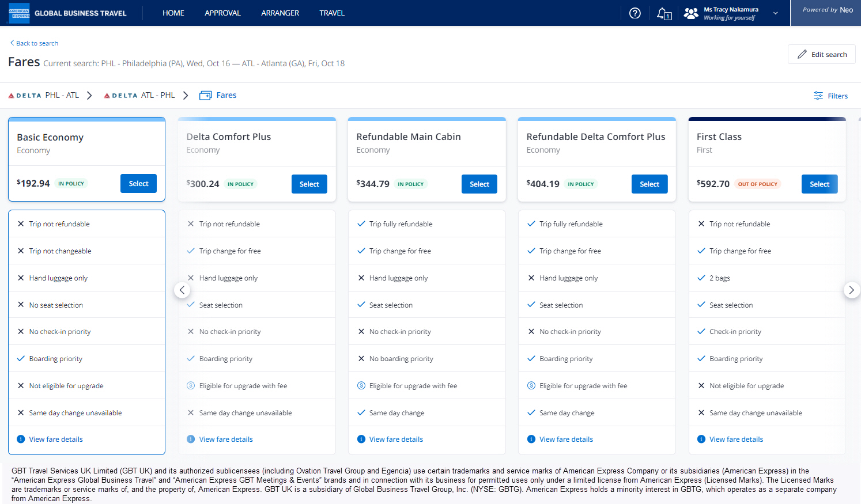Click the info icon in First Class column
The height and width of the screenshot is (504, 861).
[701, 439]
